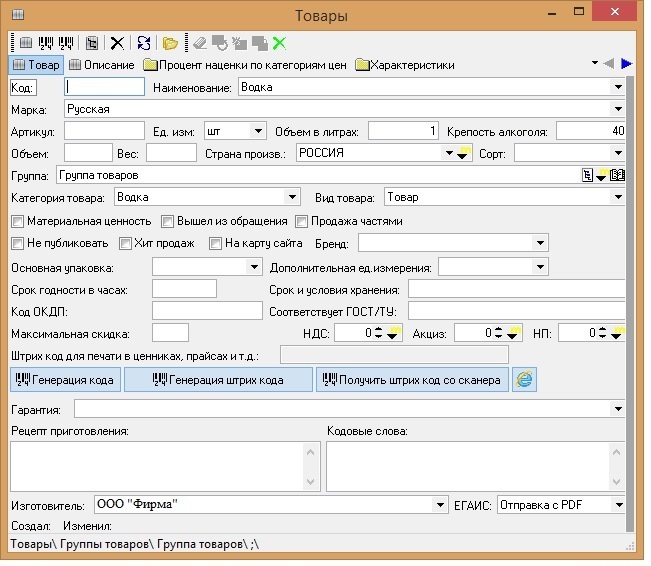Viewport: 651px width, 566px height.
Task: Expand the Марка dropdown list
Action: [618, 109]
